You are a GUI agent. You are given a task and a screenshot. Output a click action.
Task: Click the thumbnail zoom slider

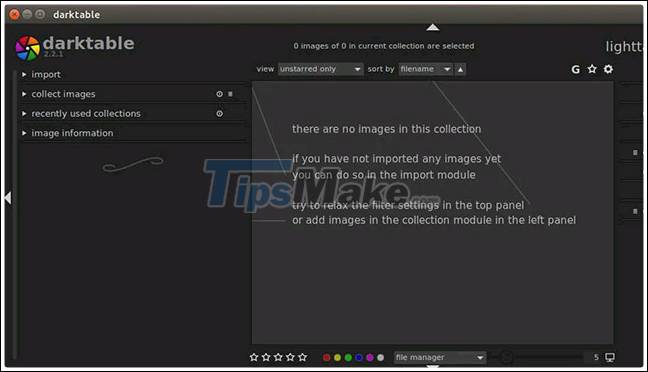pos(537,357)
